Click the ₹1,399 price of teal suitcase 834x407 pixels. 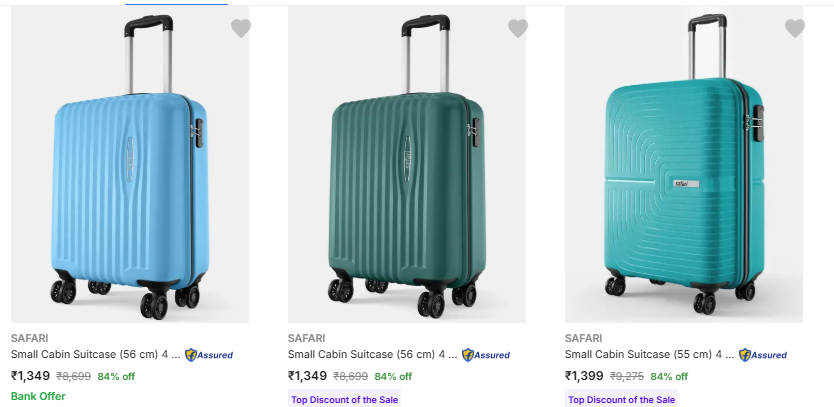tap(585, 376)
